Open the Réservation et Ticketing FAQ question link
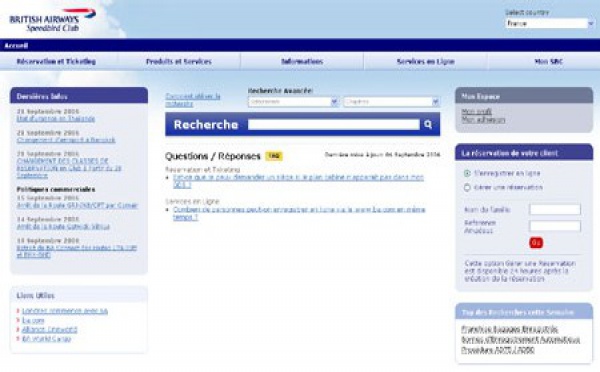Screen dimensions: 600x372 point(298,181)
